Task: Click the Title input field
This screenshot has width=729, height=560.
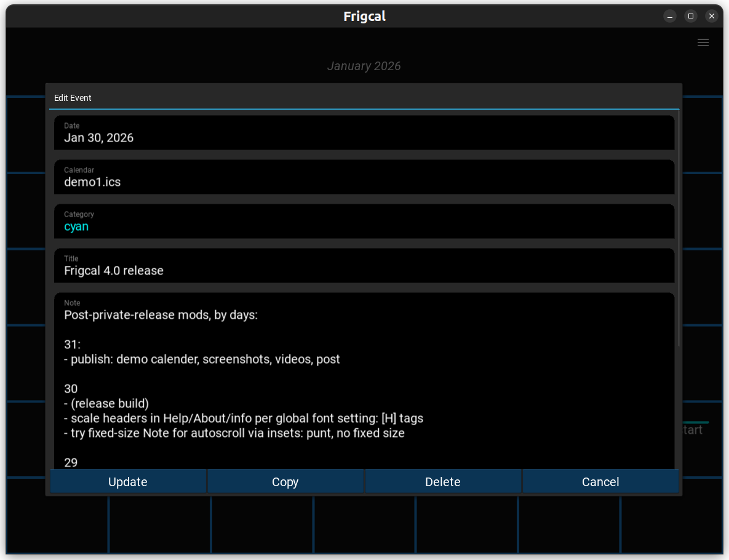Action: [364, 266]
